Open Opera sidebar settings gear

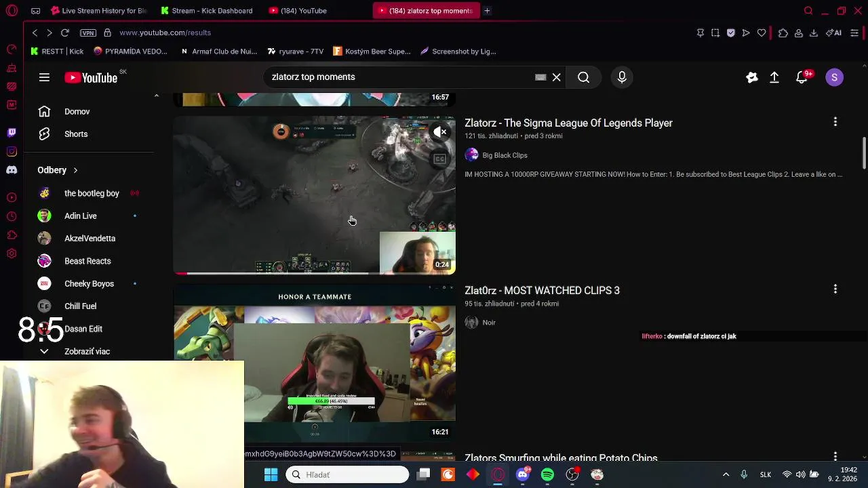pos(12,253)
